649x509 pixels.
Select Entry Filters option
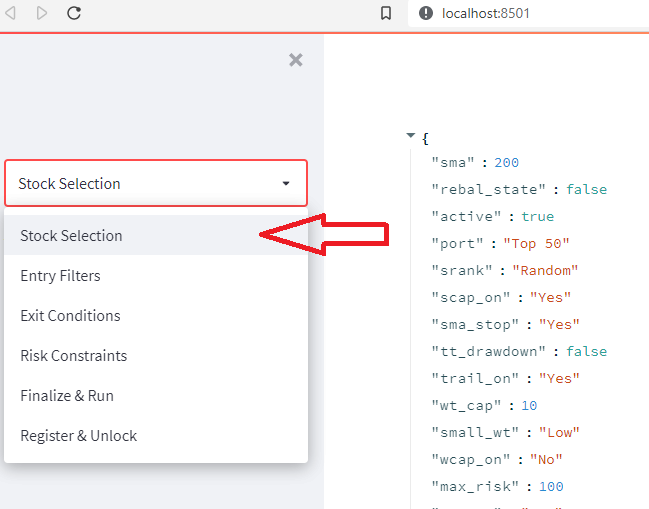(x=156, y=276)
